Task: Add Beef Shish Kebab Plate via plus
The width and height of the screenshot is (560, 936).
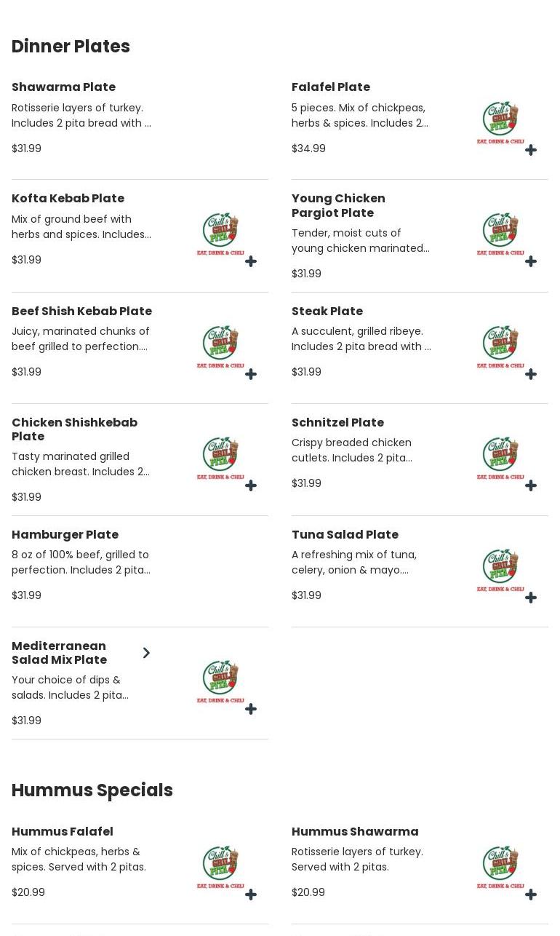Action: (251, 374)
